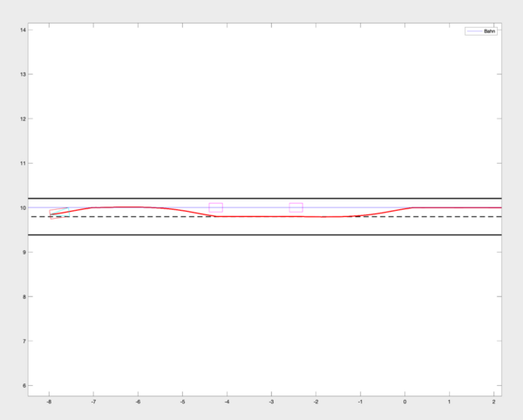The height and width of the screenshot is (420, 523).
Task: Click the 'Bahn' legend label
Action: [489, 30]
